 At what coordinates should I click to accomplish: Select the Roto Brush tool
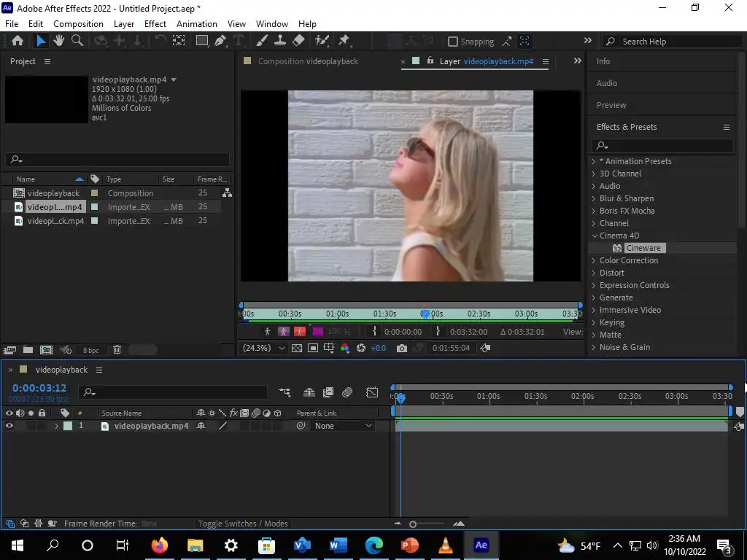pyautogui.click(x=322, y=41)
